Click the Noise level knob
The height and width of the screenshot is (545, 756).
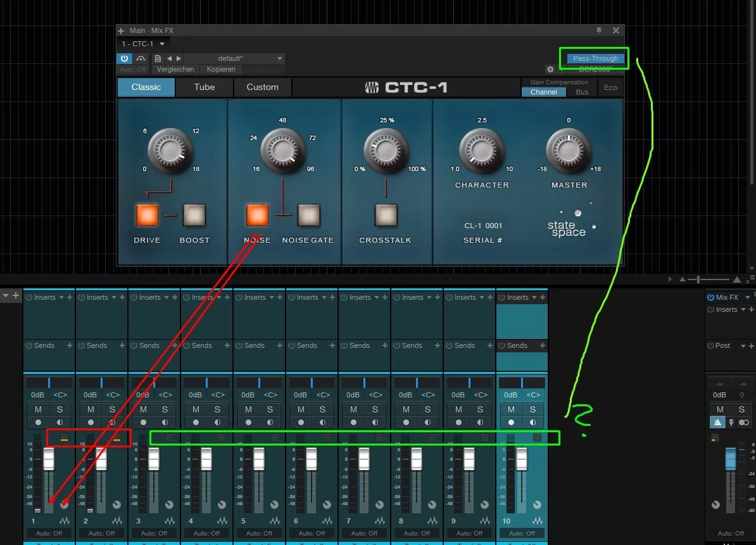click(x=282, y=151)
